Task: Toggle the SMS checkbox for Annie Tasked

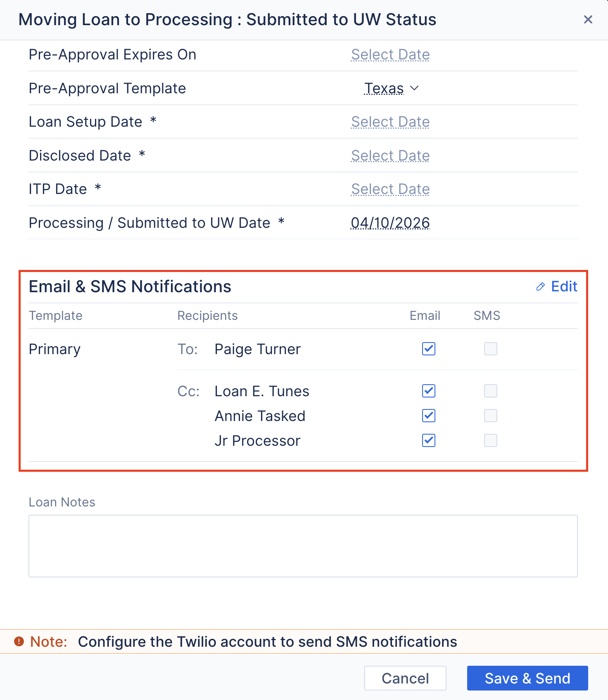Action: (x=490, y=416)
